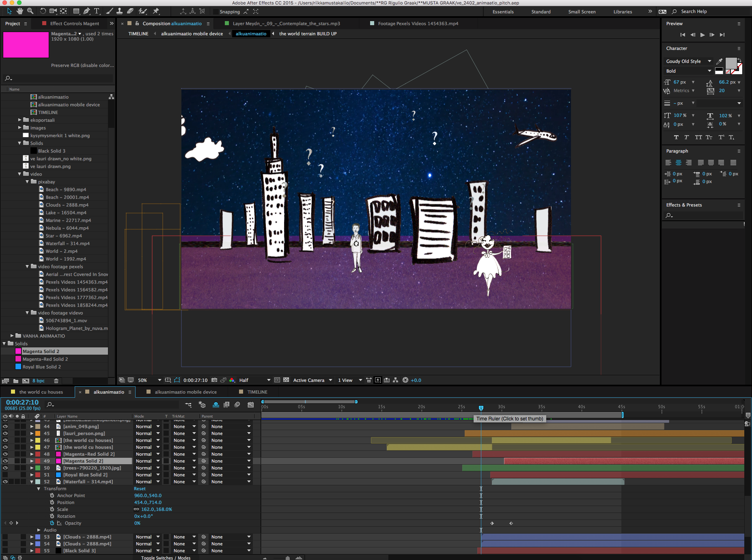Toggle the Frame Blending filmstrip icon
This screenshot has width=752, height=560.
click(x=226, y=405)
